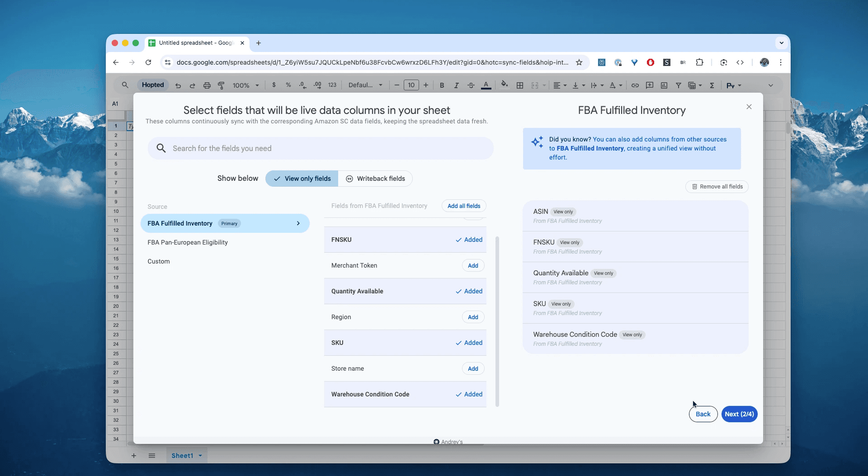Open the text color picker
Screen dimensions: 868x476
pyautogui.click(x=486, y=85)
